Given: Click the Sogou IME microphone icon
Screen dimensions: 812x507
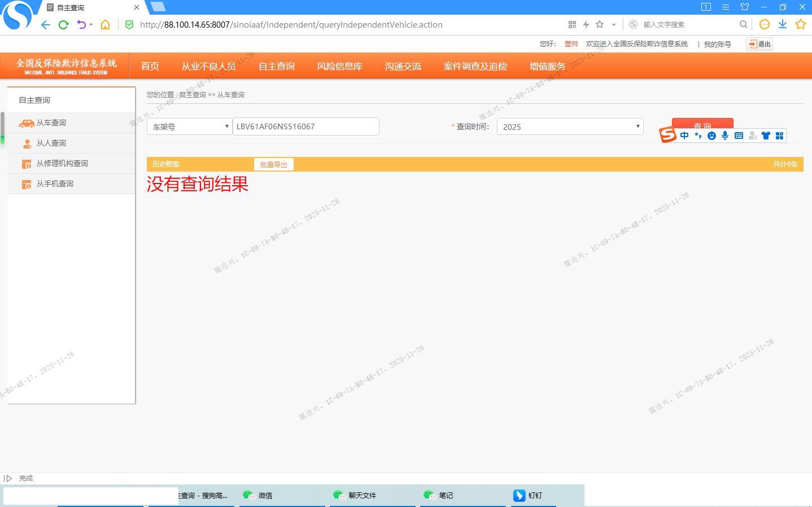Looking at the screenshot, I should (x=725, y=136).
